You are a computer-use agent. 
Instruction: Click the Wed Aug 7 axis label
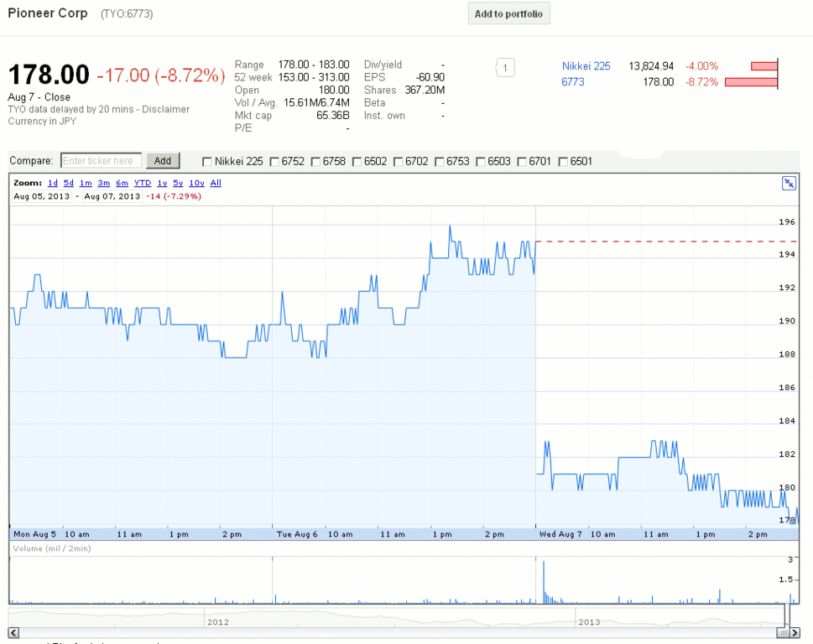pyautogui.click(x=560, y=534)
